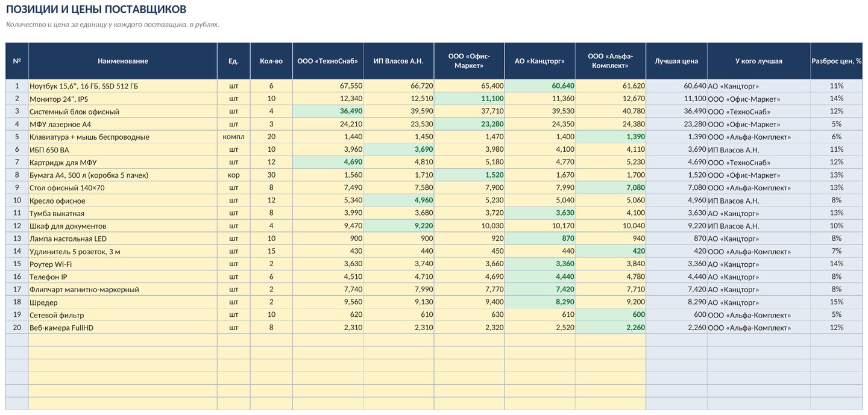The width and height of the screenshot is (868, 415).
Task: Select 'Клавиатура + мышь беспроводные' cell
Action: click(123, 137)
